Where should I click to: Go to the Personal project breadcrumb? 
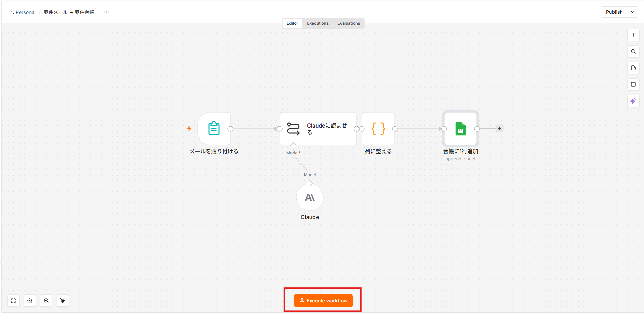click(23, 12)
